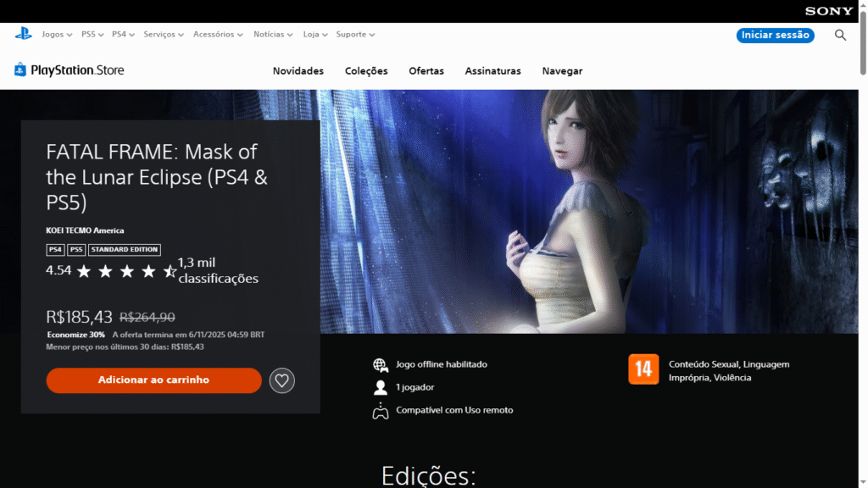This screenshot has width=868, height=488.
Task: Toggle the wishlist heart button
Action: coord(282,380)
